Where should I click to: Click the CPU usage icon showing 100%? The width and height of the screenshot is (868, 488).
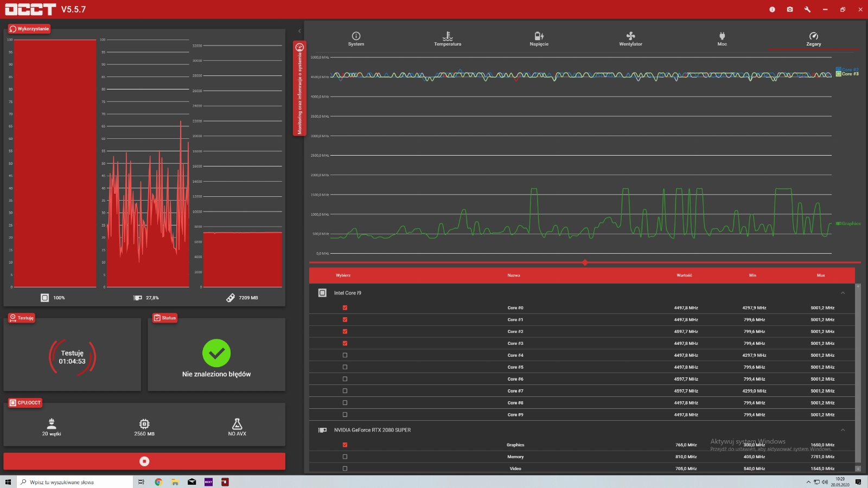pyautogui.click(x=44, y=298)
